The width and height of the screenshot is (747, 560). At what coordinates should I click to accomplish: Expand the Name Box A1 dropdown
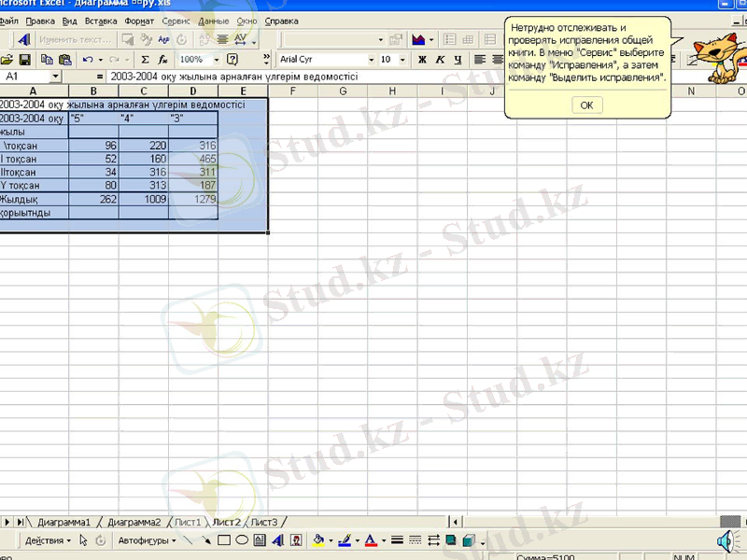coord(55,76)
